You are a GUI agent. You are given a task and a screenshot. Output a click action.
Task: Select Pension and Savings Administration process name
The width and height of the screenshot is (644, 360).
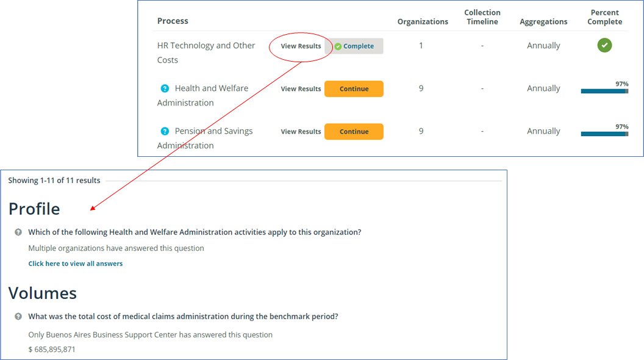pyautogui.click(x=205, y=138)
